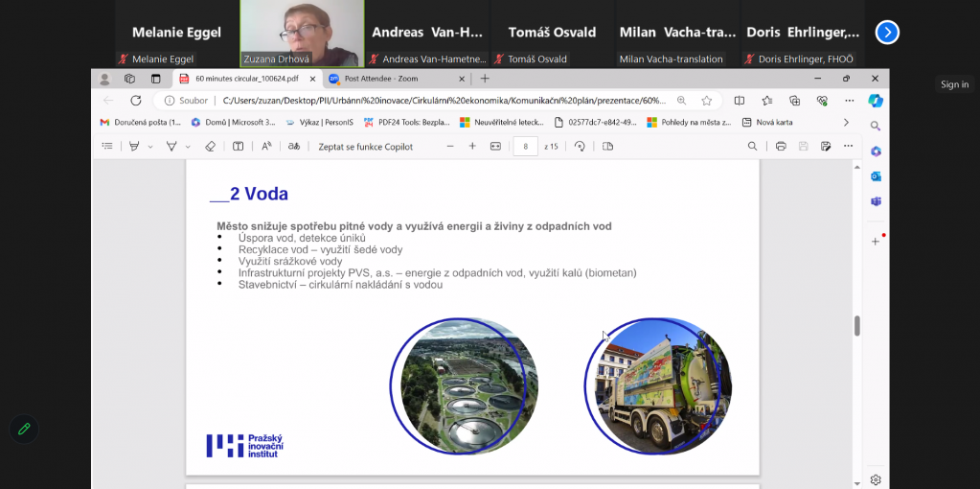This screenshot has height=489, width=980.
Task: Open Nová karta bookmark
Action: (767, 123)
